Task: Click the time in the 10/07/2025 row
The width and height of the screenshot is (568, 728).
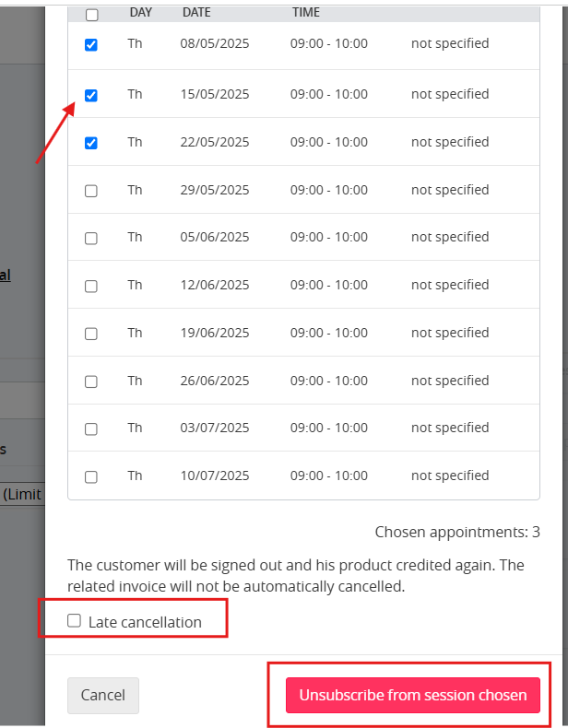Action: coord(329,476)
